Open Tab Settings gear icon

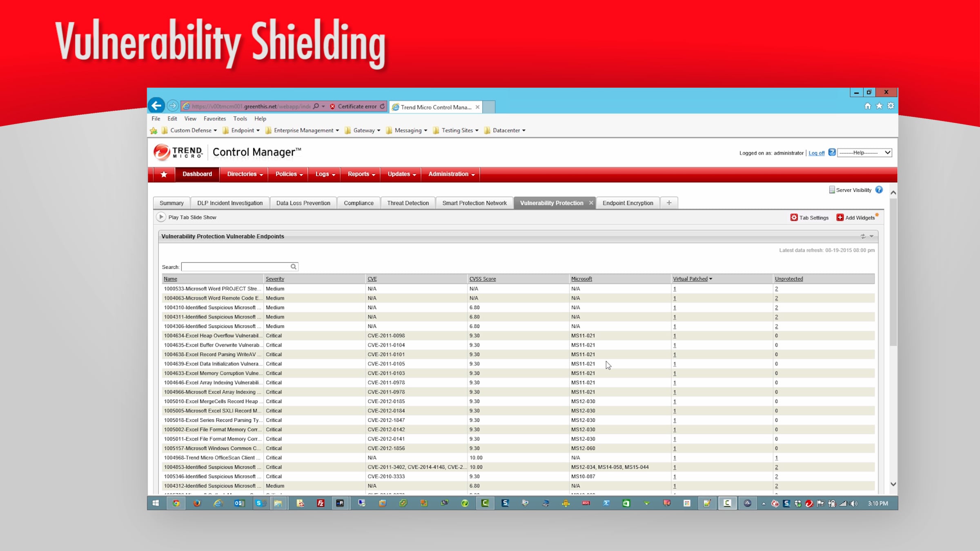(794, 218)
